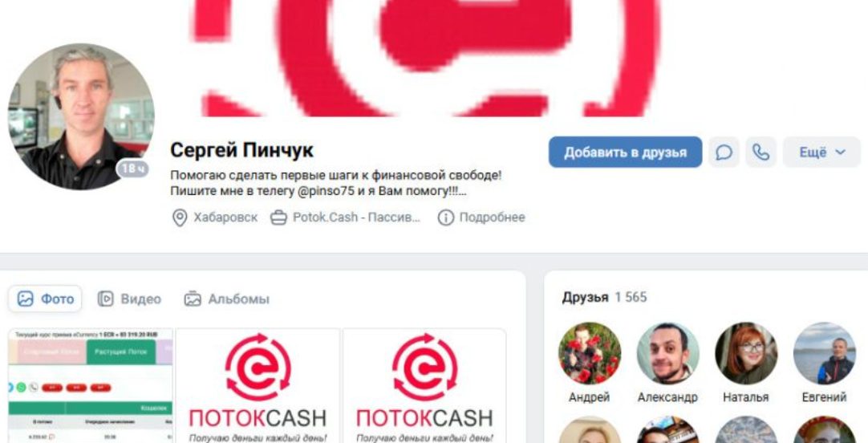Switch to the Альбомы tab
The image size is (868, 443).
pos(227,299)
